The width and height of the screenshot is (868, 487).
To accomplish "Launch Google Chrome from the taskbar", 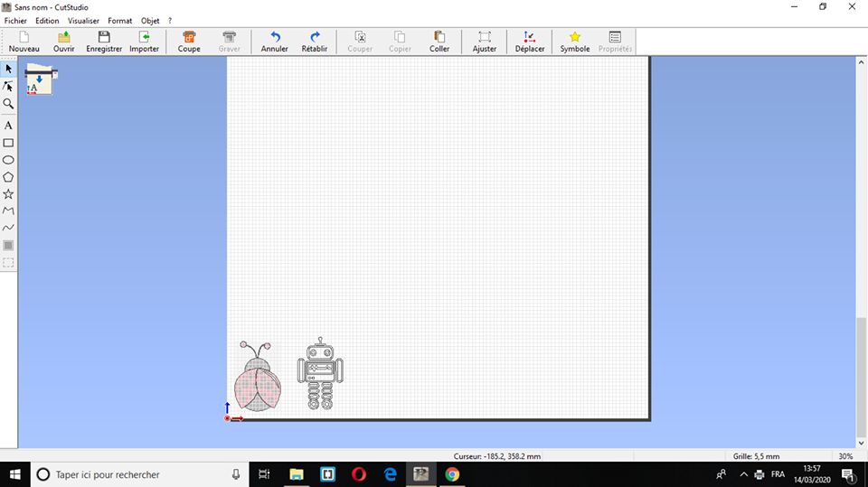I will point(452,474).
